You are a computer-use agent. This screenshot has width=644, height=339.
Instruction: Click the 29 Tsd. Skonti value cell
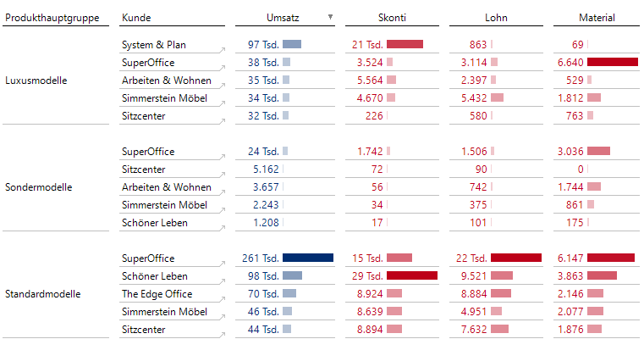click(370, 276)
